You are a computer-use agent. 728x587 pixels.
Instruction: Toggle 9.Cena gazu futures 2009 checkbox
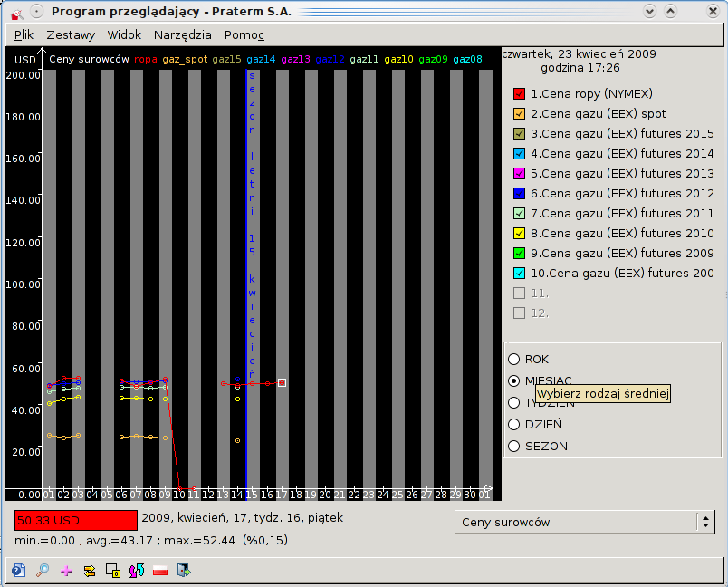coord(519,254)
